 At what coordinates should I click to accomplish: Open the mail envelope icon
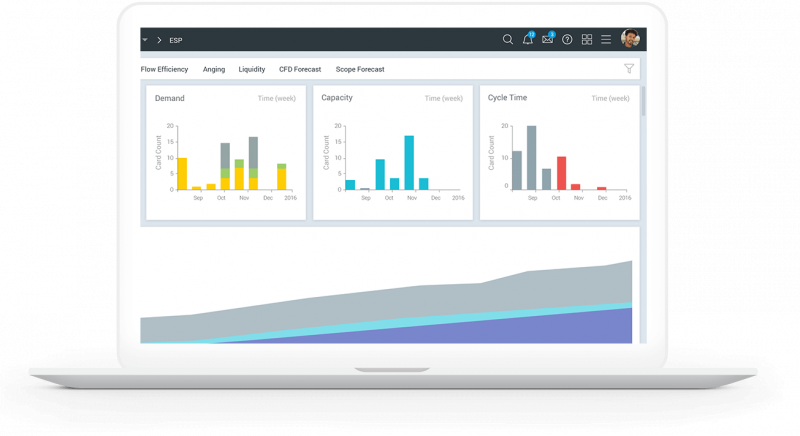click(x=547, y=39)
